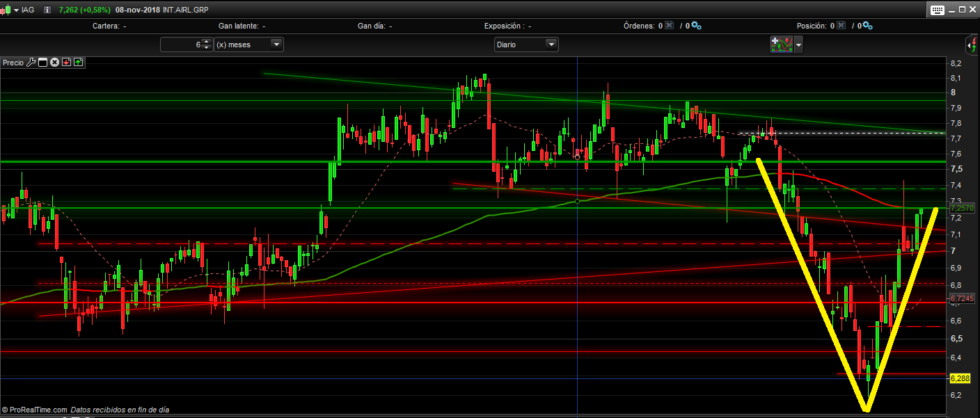Open Órdenes settings gear icon

click(696, 26)
